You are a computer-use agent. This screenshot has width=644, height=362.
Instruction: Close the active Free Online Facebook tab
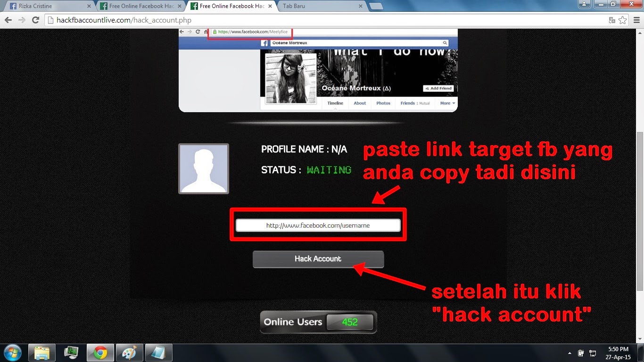tap(270, 6)
